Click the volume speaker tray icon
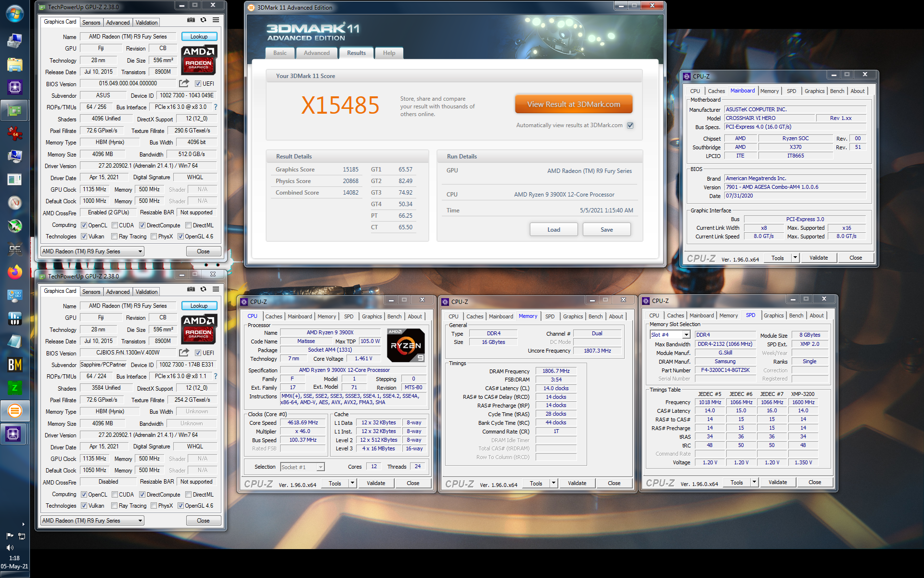The image size is (924, 578). (10, 547)
